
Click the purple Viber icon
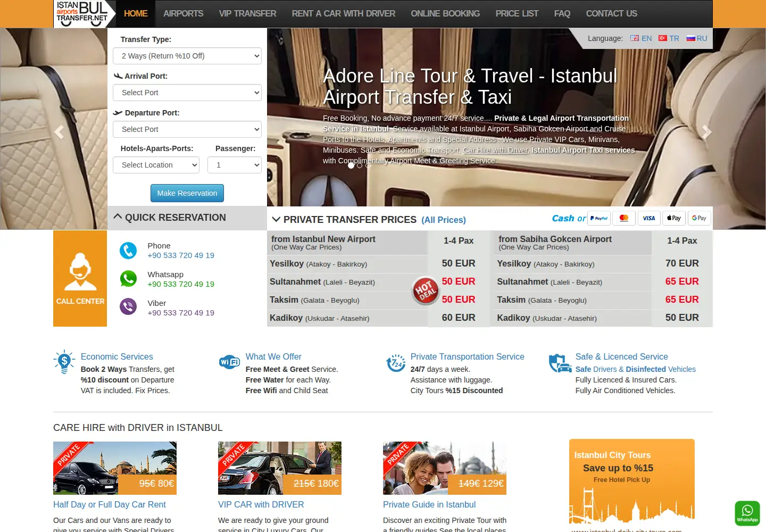coord(128,306)
